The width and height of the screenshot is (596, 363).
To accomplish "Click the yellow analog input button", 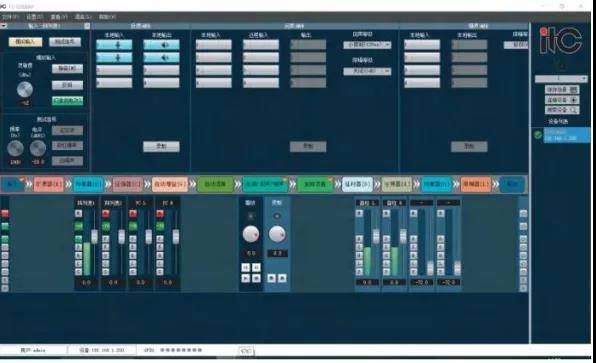I will 25,42.
